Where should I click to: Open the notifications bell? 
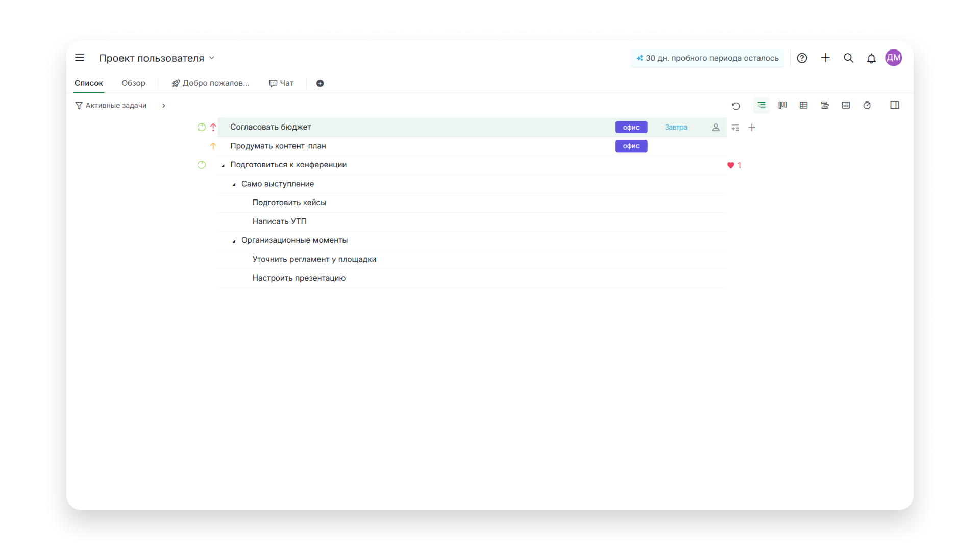coord(871,58)
